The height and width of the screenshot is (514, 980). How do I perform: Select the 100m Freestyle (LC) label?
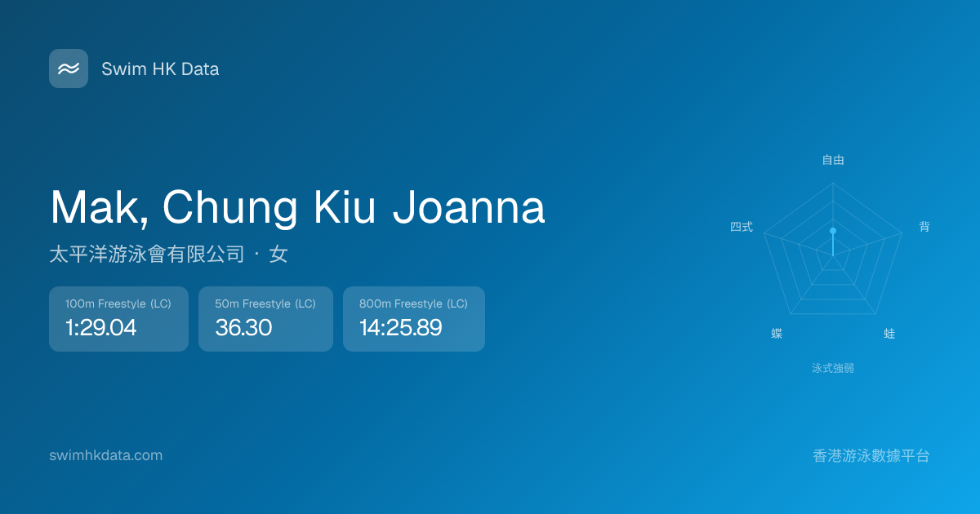click(118, 304)
